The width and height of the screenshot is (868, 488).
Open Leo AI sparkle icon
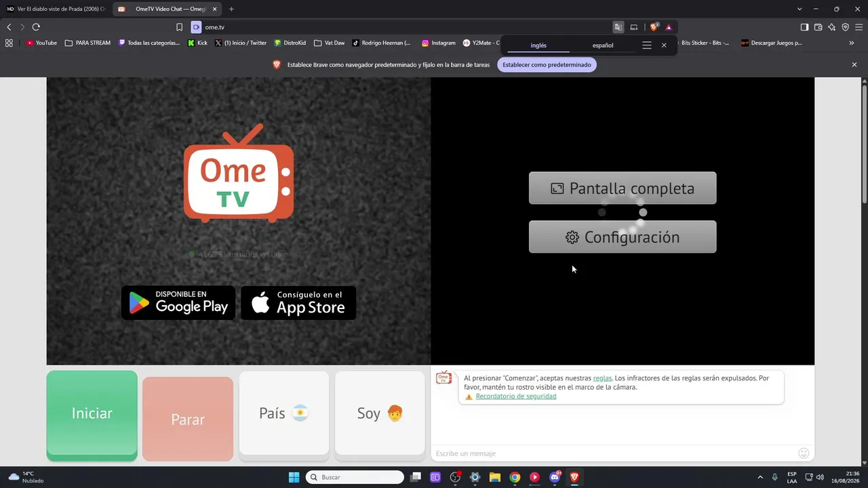pos(831,27)
